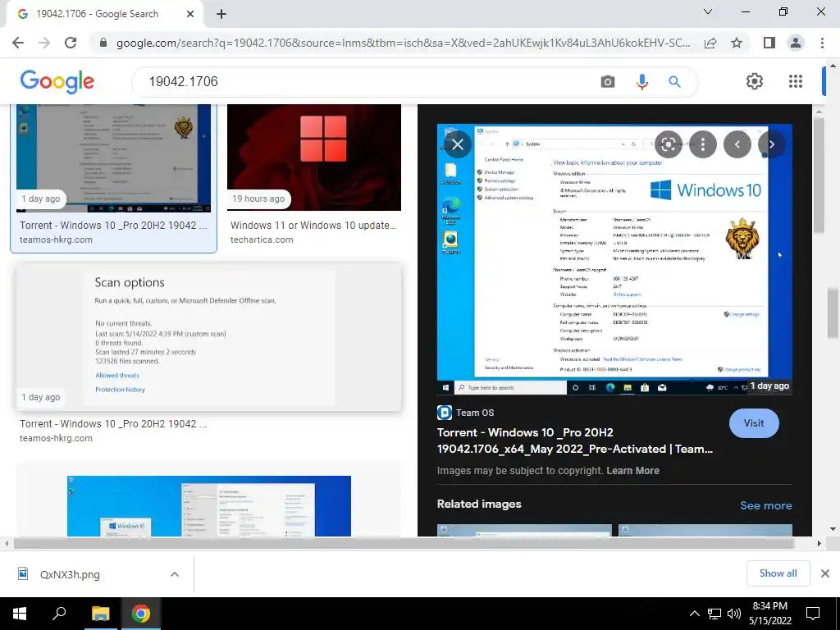This screenshot has height=630, width=840.
Task: Open large Windows 10 preview image
Action: tap(614, 260)
